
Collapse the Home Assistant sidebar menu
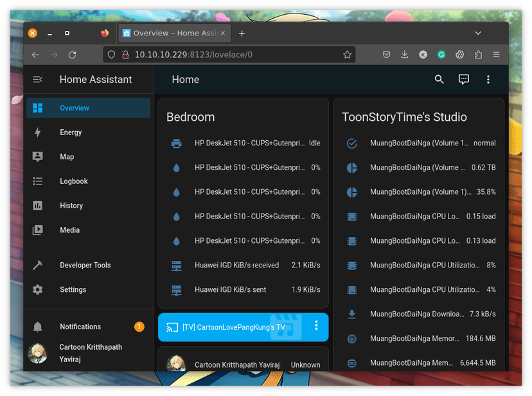38,80
